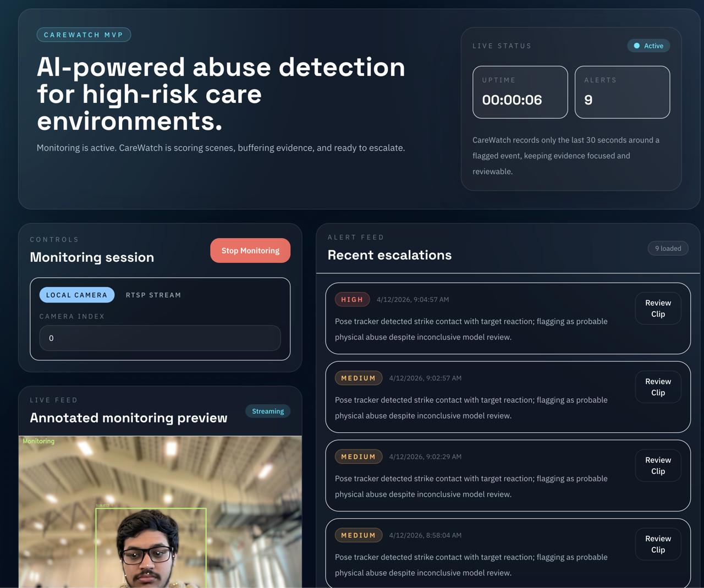The height and width of the screenshot is (588, 704).
Task: Open Review Clip for the 9:02:29 AM alert
Action: (x=658, y=465)
